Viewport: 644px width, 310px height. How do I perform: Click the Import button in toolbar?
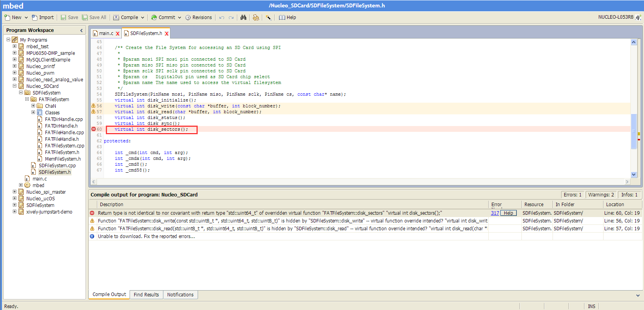(43, 18)
